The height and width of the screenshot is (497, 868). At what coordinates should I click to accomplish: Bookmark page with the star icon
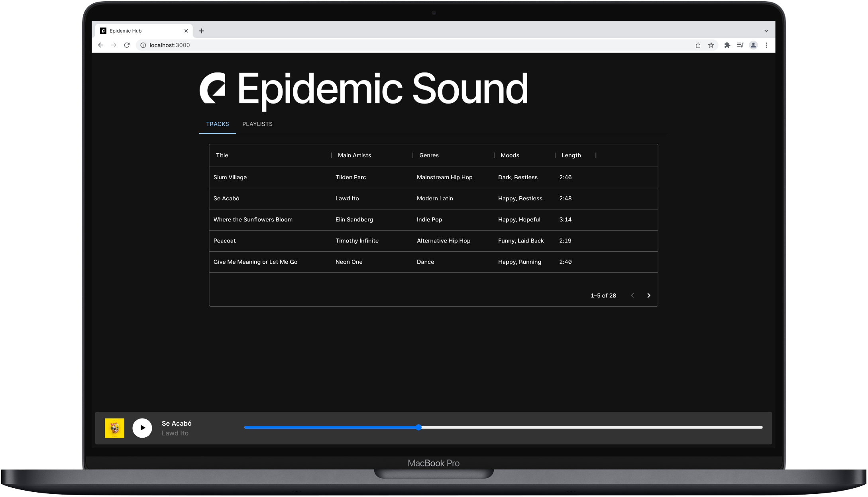tap(711, 45)
